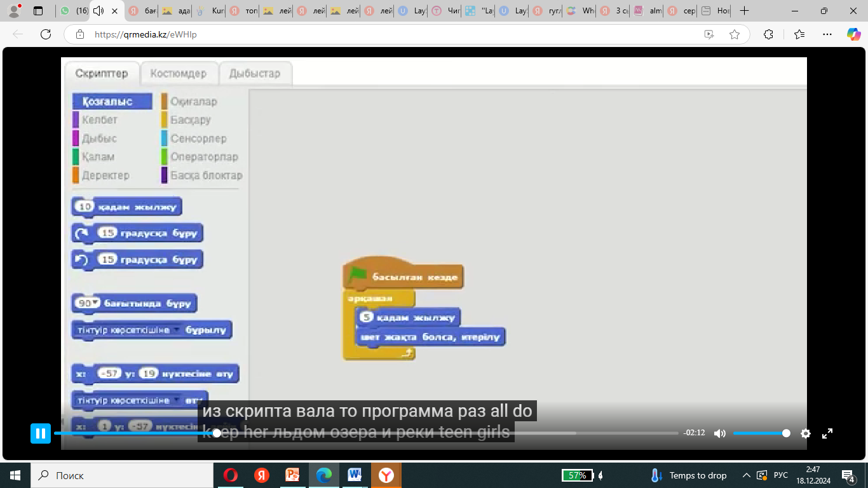Click the 5 steps value in script

pos(366,316)
